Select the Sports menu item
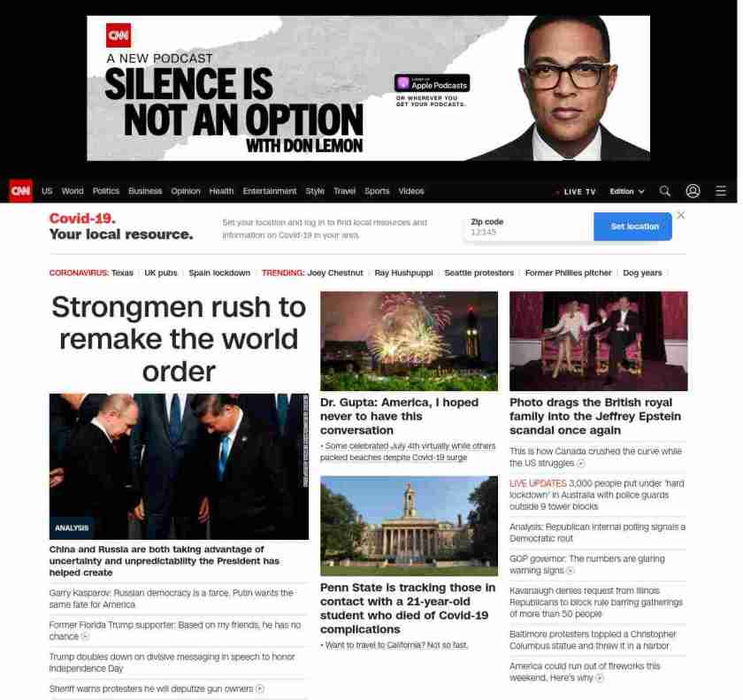743x700 pixels. [x=377, y=191]
